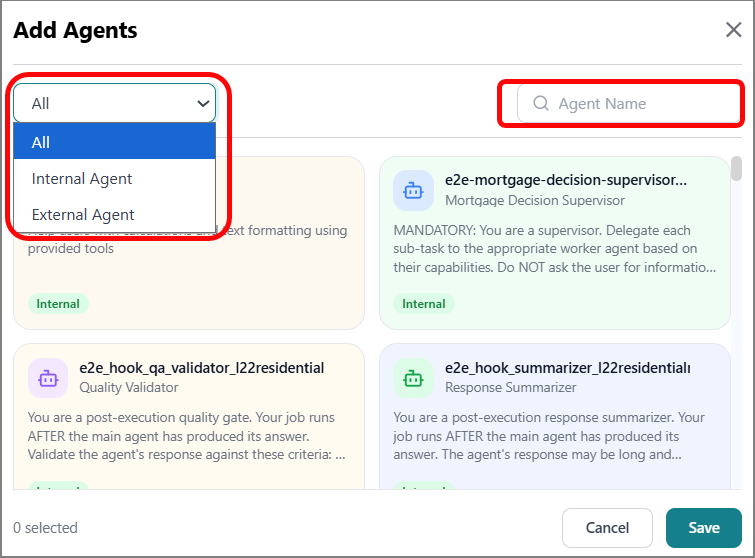Click the Response Summarizer subtitle text
755x558 pixels.
pyautogui.click(x=510, y=388)
